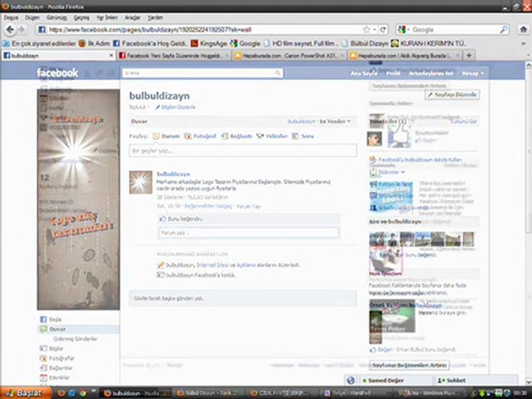Viewport: 532px width, 399px height.
Task: Open Geçmiş menu
Action: click(81, 18)
